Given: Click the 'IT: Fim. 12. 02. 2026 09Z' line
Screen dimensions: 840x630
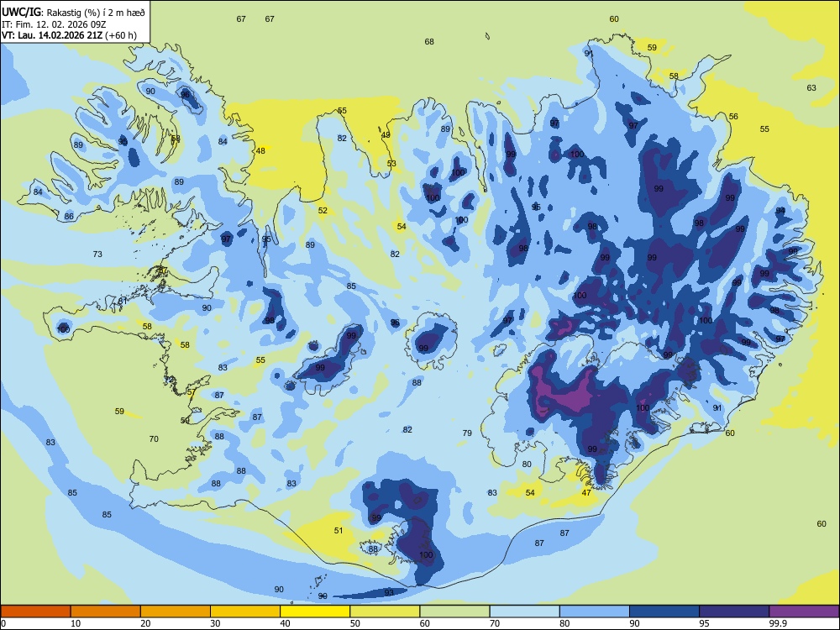Looking at the screenshot, I should click(x=54, y=24).
